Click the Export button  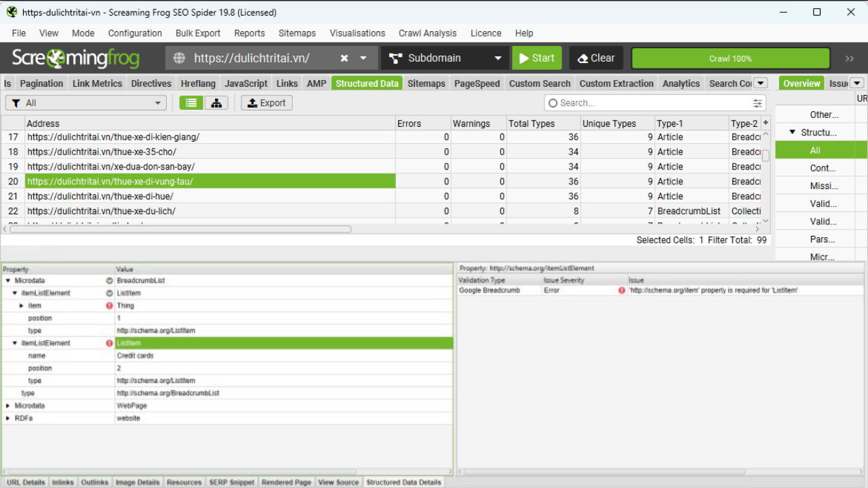click(267, 103)
